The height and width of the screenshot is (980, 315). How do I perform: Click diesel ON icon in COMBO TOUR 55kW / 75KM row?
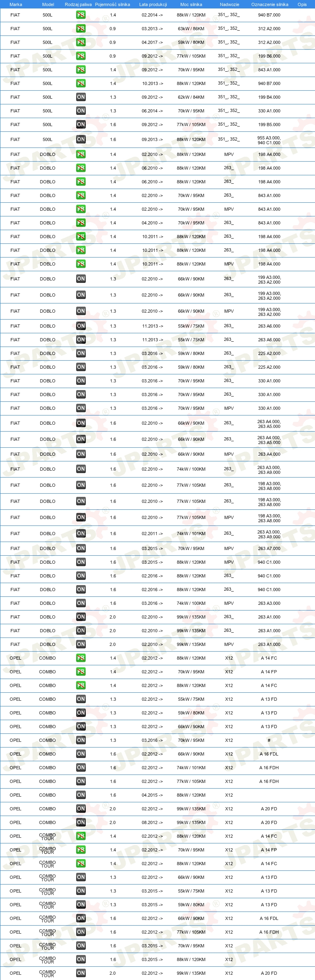[81, 891]
